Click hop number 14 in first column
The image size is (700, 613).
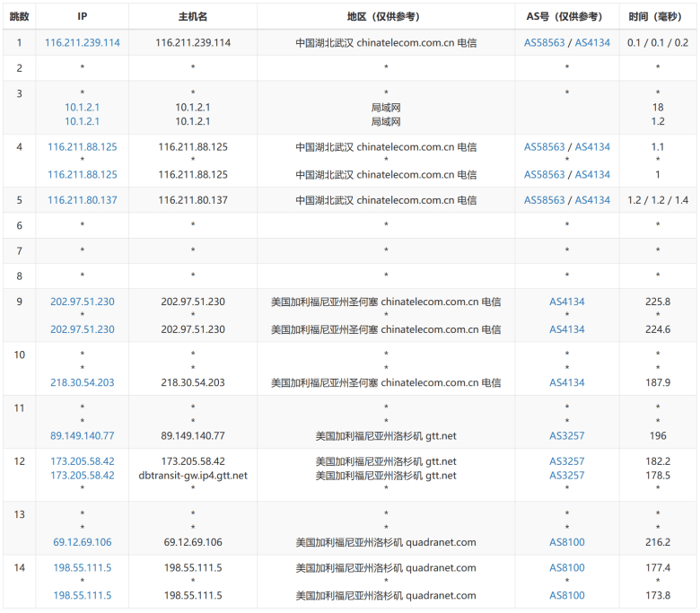click(19, 567)
